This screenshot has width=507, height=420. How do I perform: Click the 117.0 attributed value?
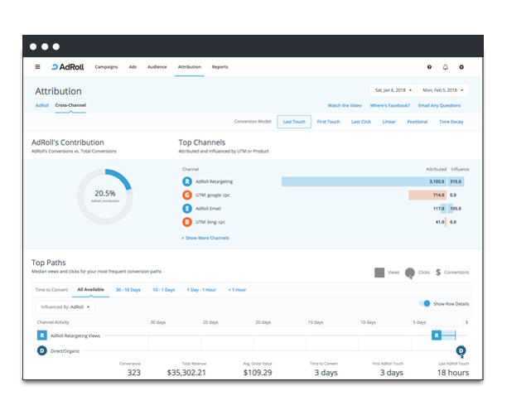point(438,209)
